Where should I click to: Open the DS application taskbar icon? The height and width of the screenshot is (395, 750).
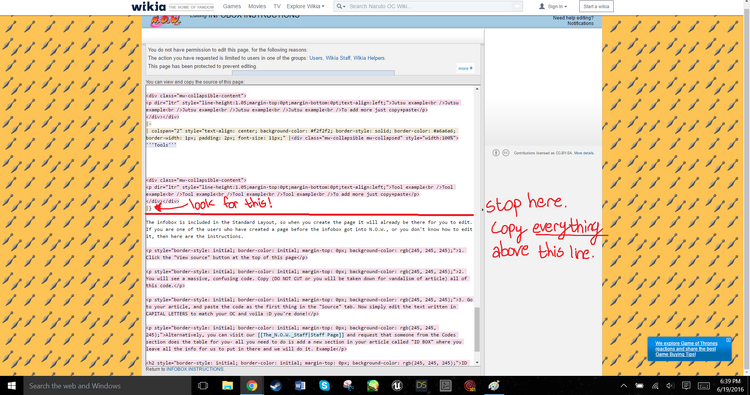421,385
